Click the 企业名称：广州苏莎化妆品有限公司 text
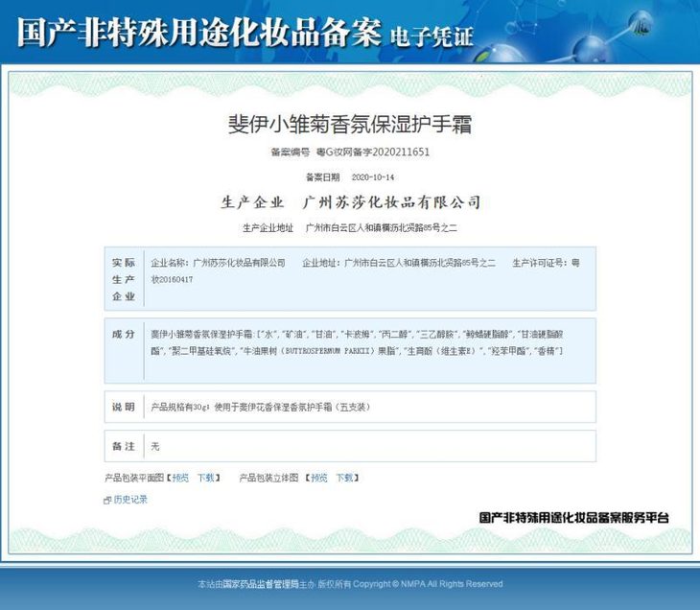 (219, 263)
